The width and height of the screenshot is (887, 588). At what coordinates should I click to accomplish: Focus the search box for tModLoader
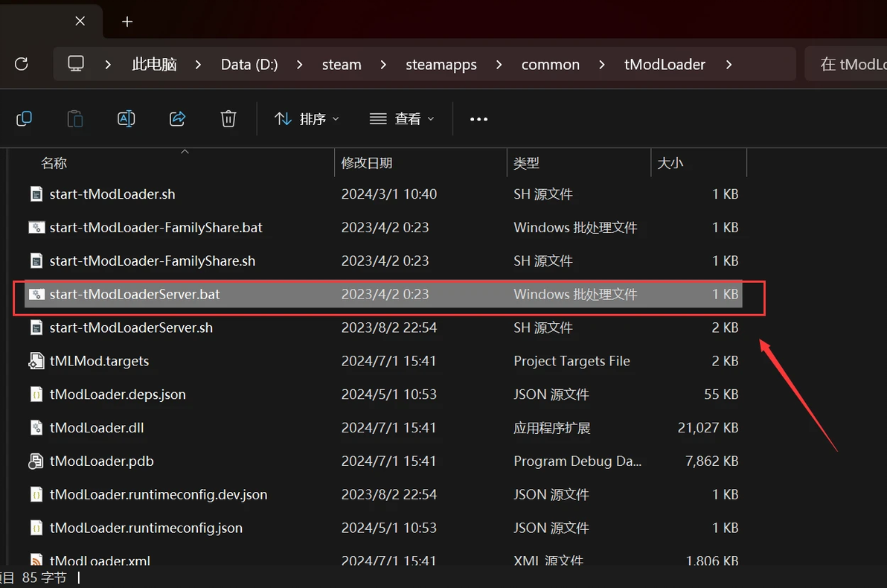846,64
